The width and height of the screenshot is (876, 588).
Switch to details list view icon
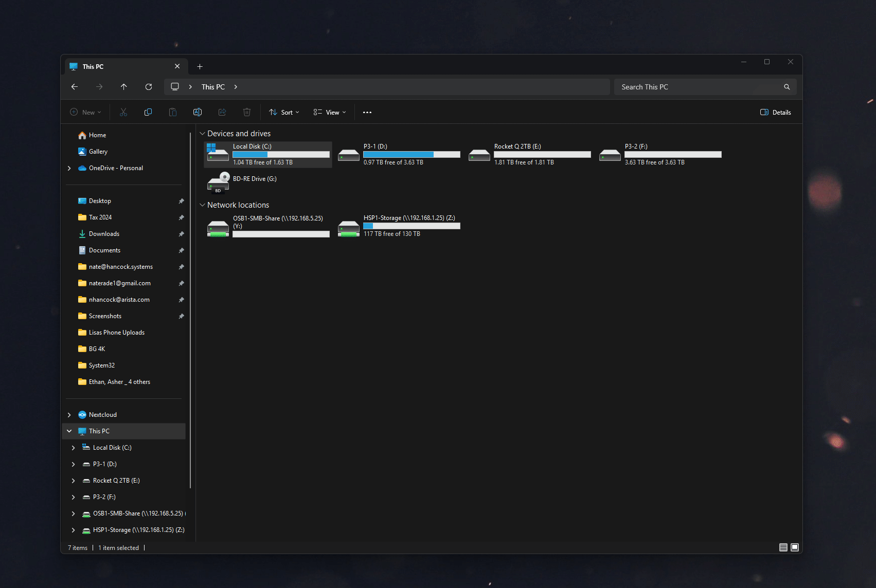[x=783, y=547]
